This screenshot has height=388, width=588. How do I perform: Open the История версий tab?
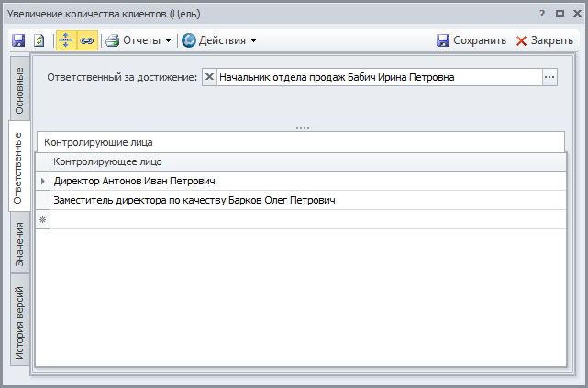(19, 320)
